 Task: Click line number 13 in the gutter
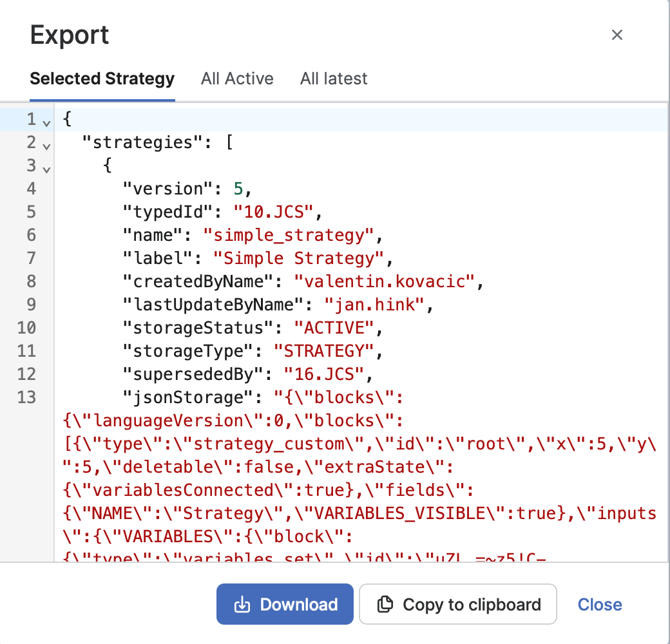click(x=26, y=397)
